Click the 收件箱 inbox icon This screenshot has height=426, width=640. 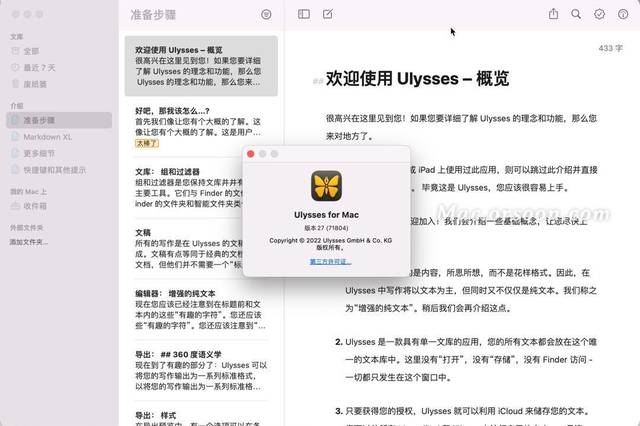[x=15, y=206]
